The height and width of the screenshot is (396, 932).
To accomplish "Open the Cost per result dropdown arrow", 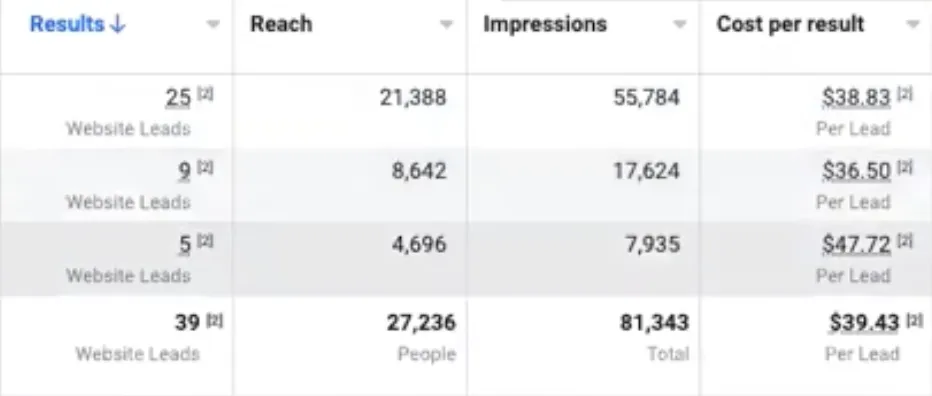I will [x=913, y=25].
